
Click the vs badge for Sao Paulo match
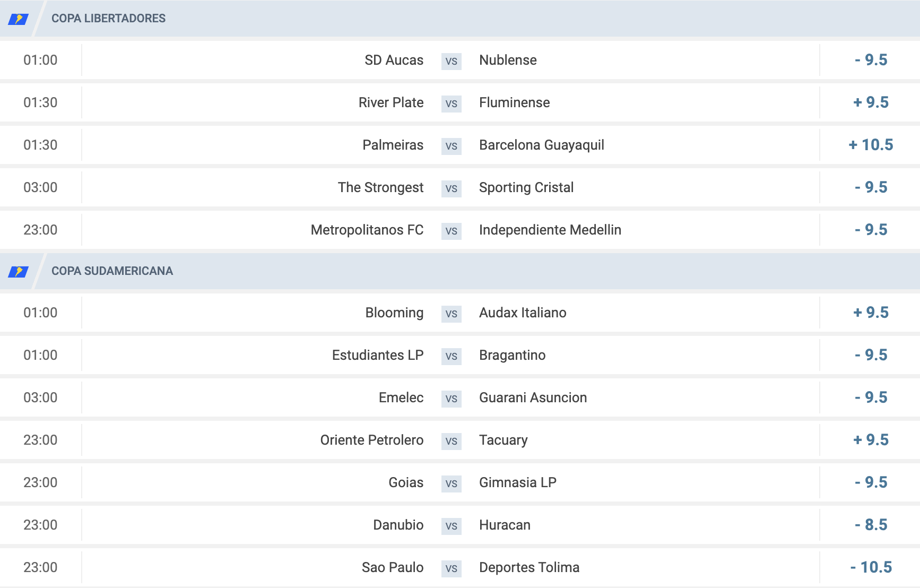[x=452, y=568]
